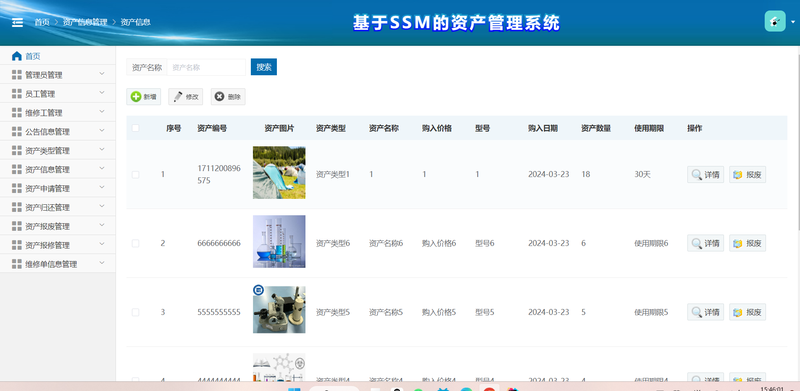This screenshot has height=391, width=800.
Task: Click the 首页 breadcrumb link
Action: tap(42, 22)
